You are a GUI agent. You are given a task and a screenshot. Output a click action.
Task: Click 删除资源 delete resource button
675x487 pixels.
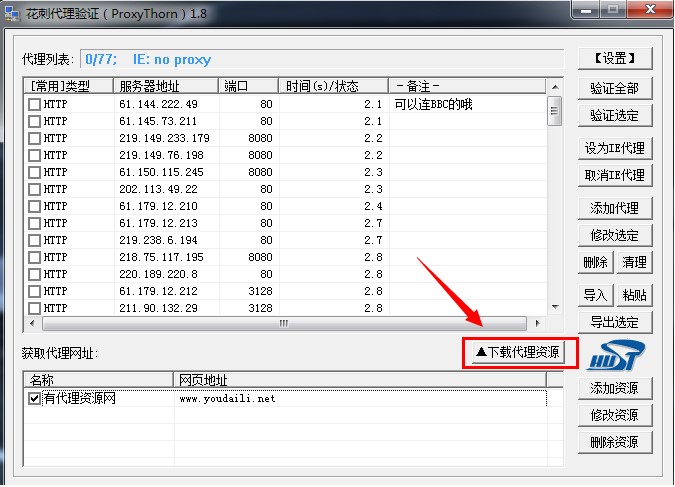click(x=615, y=443)
